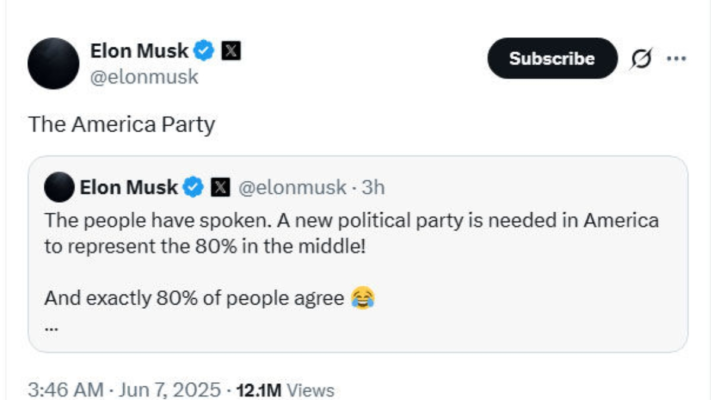Open the @elonmusk handle in the quoted post
Viewport: 711px width, 400px height.
pos(292,187)
